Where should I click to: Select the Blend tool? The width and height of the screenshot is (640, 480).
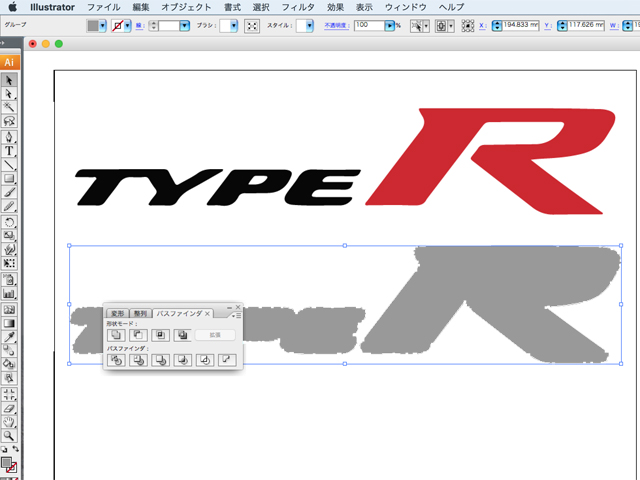point(9,350)
